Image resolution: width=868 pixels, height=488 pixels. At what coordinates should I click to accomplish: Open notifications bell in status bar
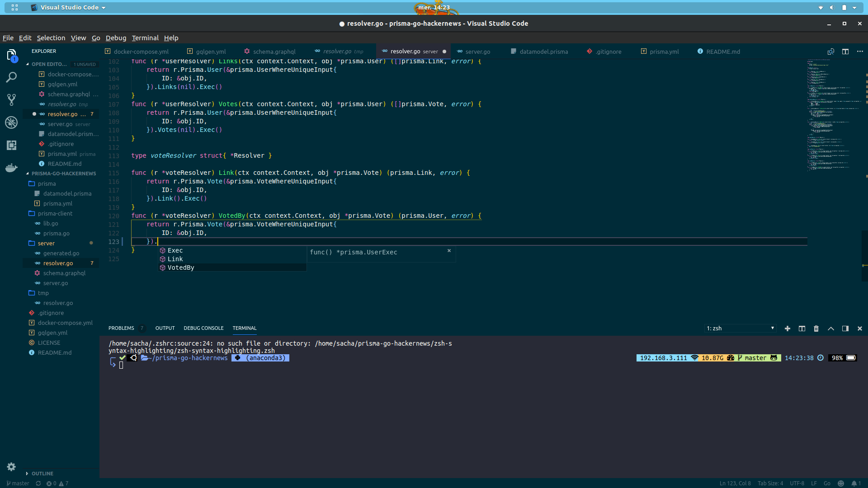click(x=856, y=483)
